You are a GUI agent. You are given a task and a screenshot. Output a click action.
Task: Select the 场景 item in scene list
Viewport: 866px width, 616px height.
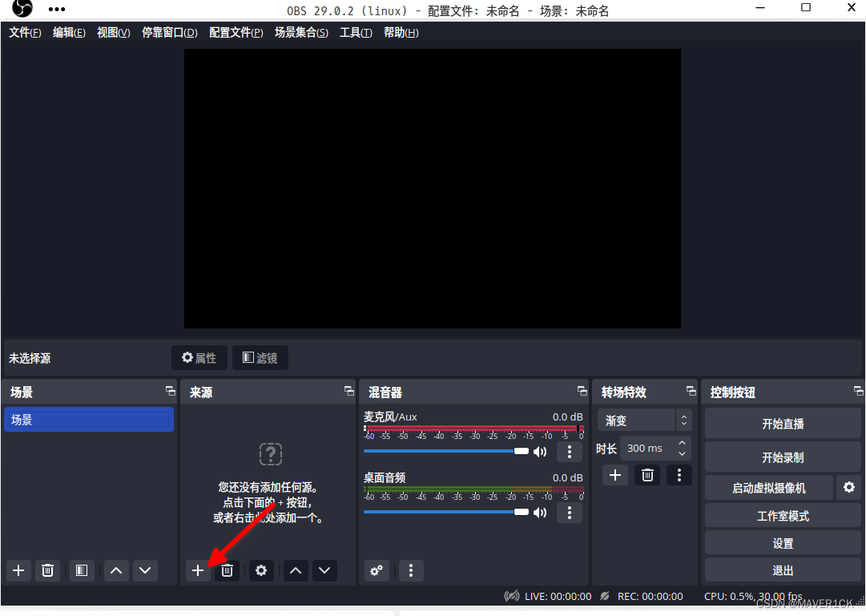[x=89, y=419]
